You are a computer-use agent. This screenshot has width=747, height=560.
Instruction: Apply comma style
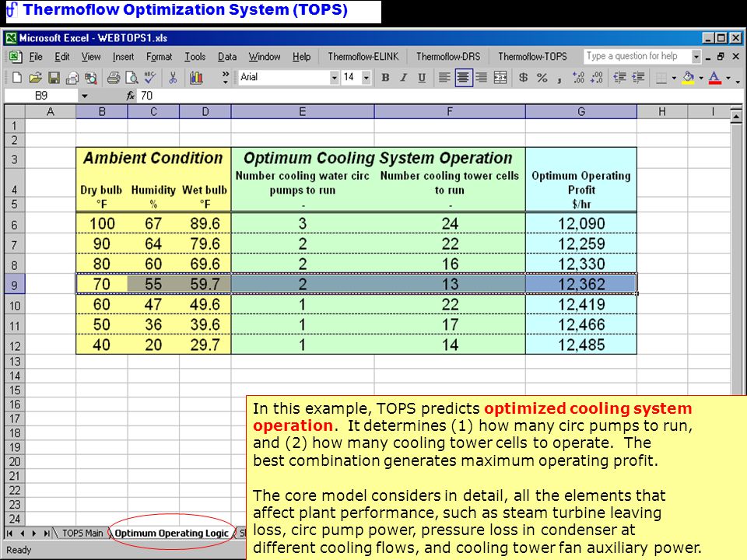(x=559, y=79)
